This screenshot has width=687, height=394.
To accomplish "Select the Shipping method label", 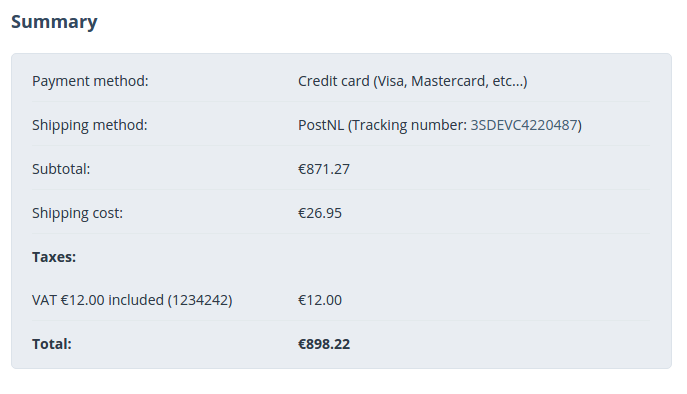I will click(90, 126).
